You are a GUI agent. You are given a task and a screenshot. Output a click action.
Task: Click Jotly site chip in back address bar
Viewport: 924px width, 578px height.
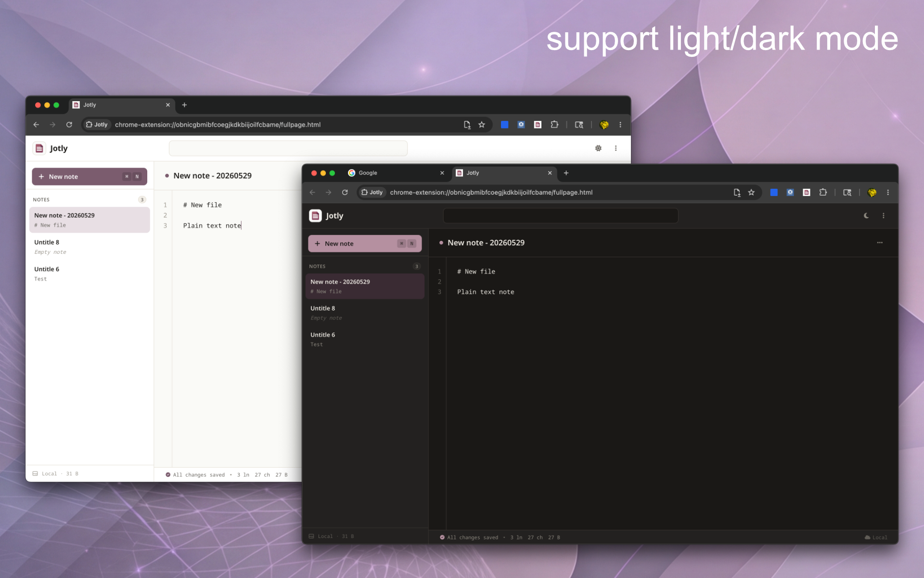(x=97, y=125)
